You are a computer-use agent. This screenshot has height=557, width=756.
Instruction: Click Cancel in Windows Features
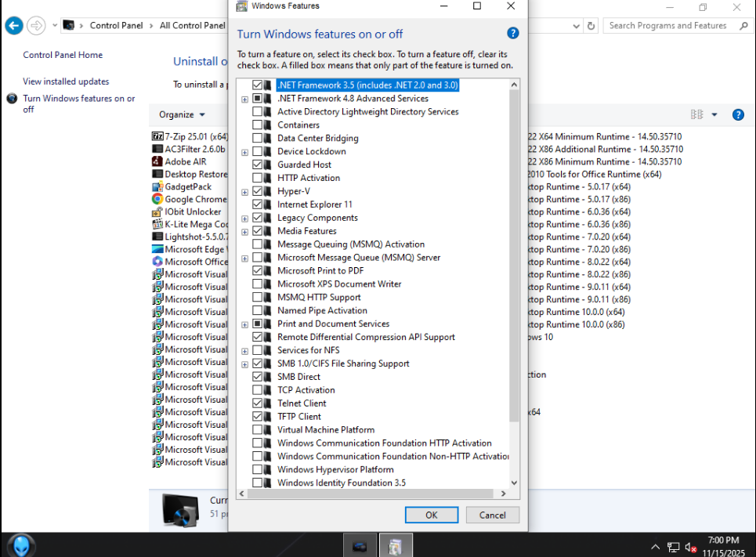(492, 515)
